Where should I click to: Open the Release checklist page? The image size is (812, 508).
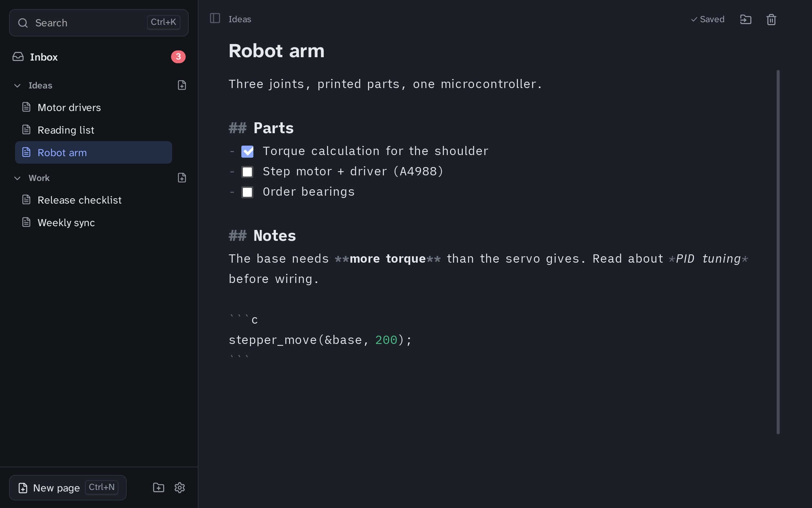point(94,200)
